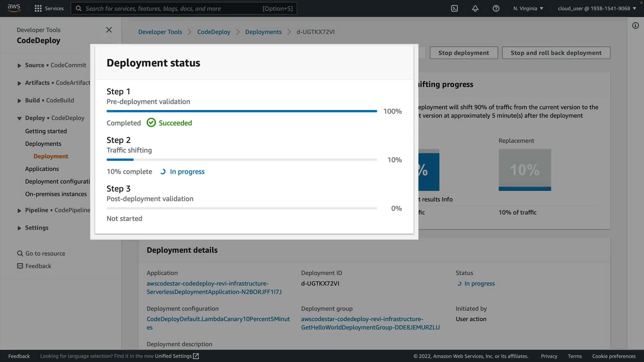The image size is (644, 362).
Task: Open the info panel icon
Action: 635,25
